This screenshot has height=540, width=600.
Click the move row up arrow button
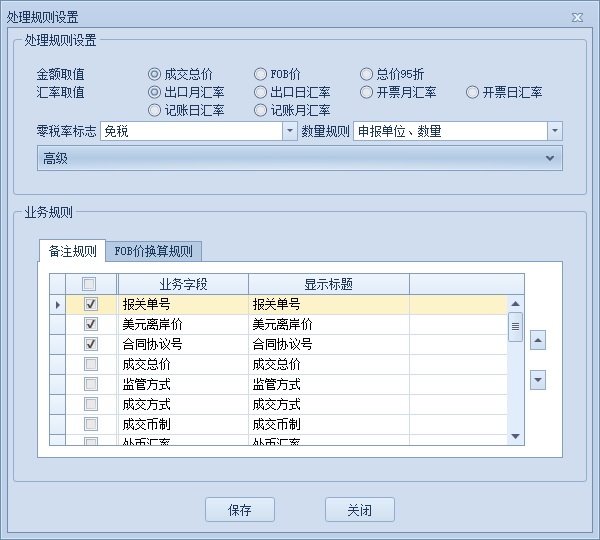tap(538, 341)
